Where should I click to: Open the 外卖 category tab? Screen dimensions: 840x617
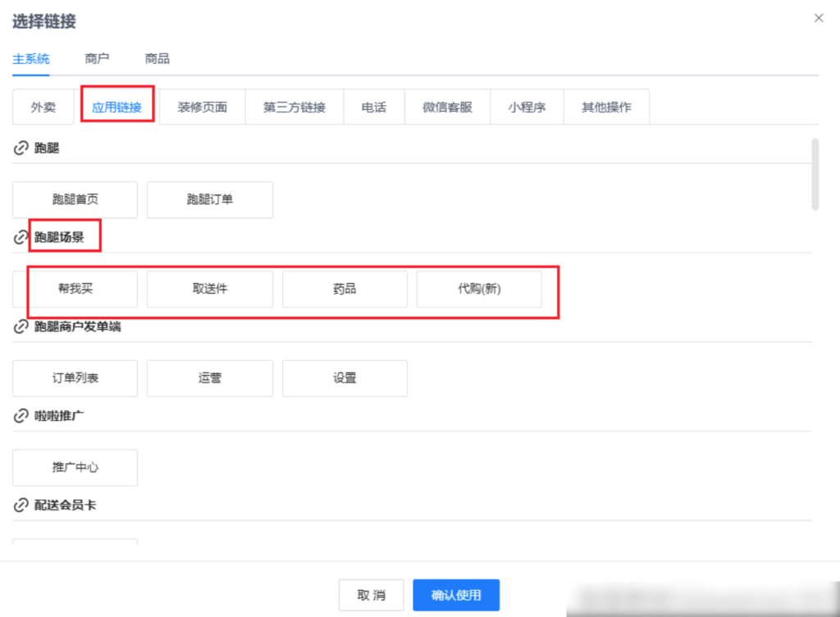click(x=43, y=106)
